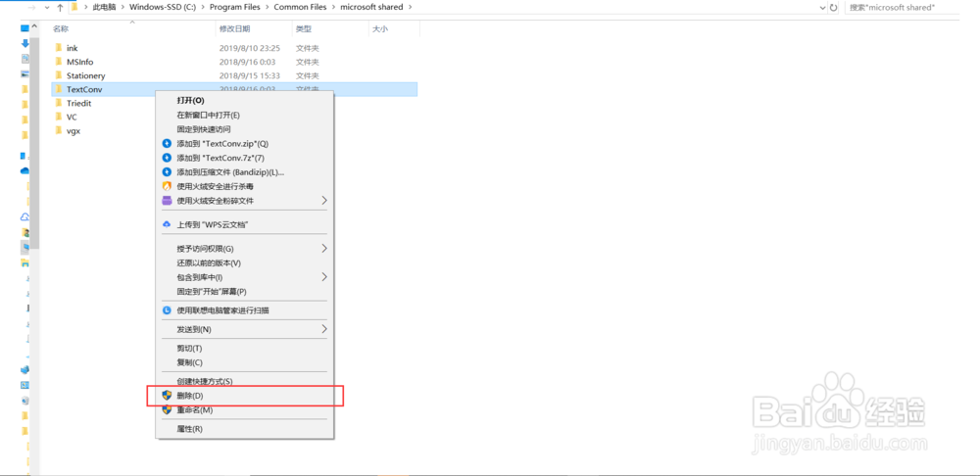Click search box 搜索"microsoft shared"
Viewport: 980px width, 476px height.
pos(902,8)
